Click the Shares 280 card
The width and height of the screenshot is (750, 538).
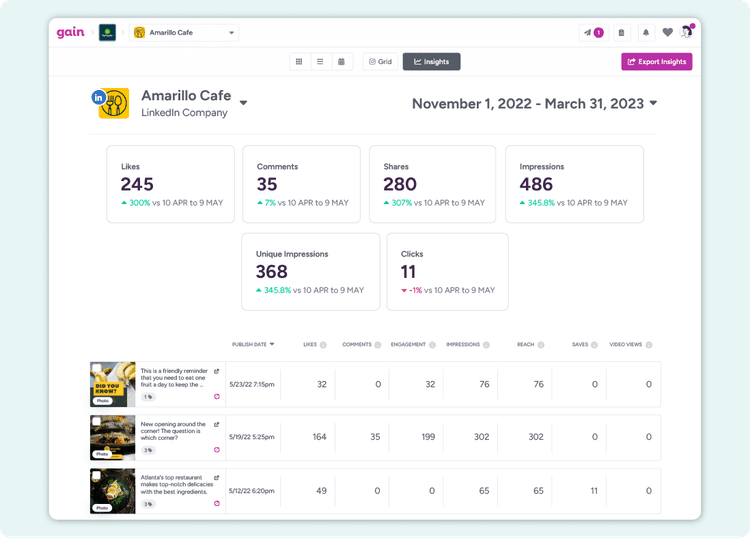pyautogui.click(x=432, y=184)
